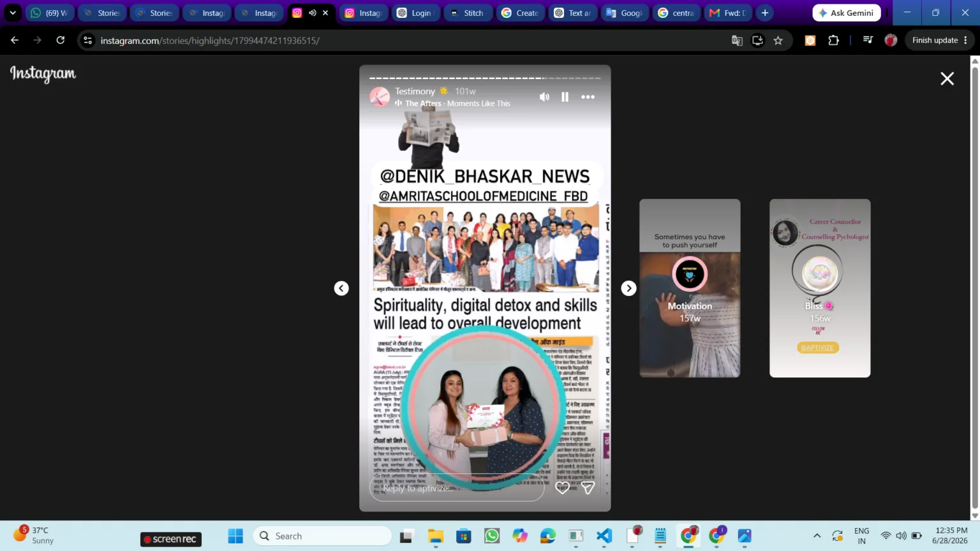Open the clock showing 12:35 PM
The image size is (980, 551).
pos(951,535)
